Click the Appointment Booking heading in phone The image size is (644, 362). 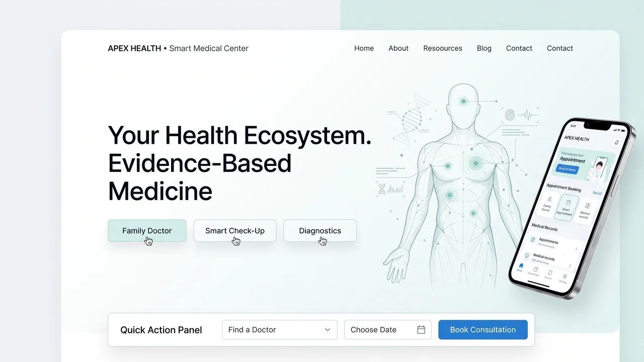(x=563, y=188)
